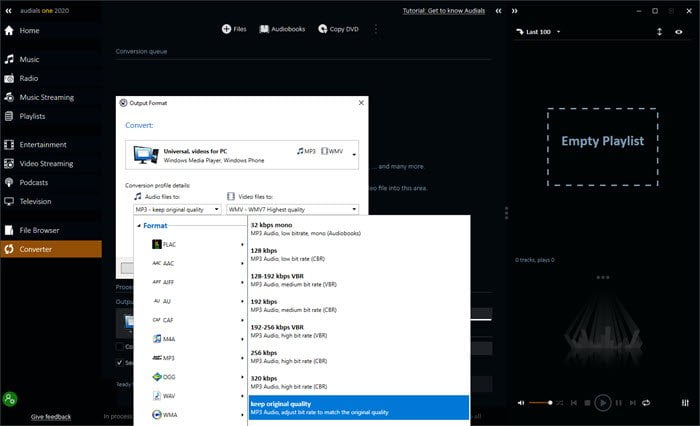Select 256 kbps high bit rate
This screenshot has height=426, width=700.
[x=359, y=356]
